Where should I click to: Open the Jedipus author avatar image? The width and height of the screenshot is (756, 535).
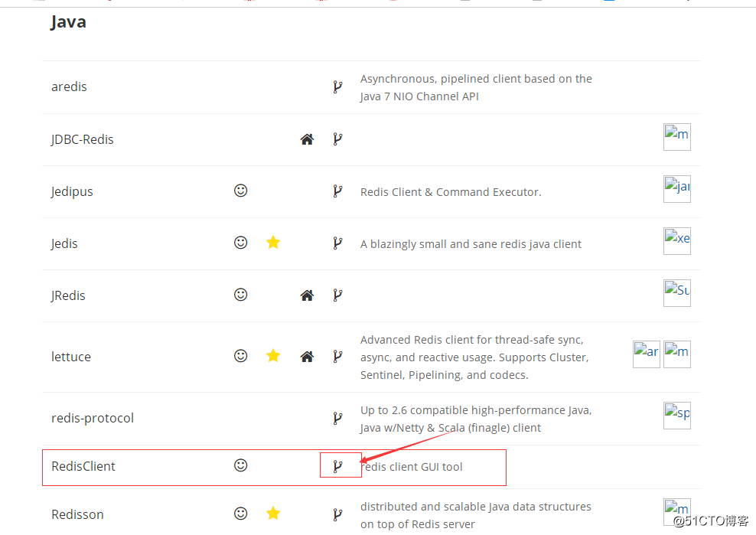(x=677, y=189)
